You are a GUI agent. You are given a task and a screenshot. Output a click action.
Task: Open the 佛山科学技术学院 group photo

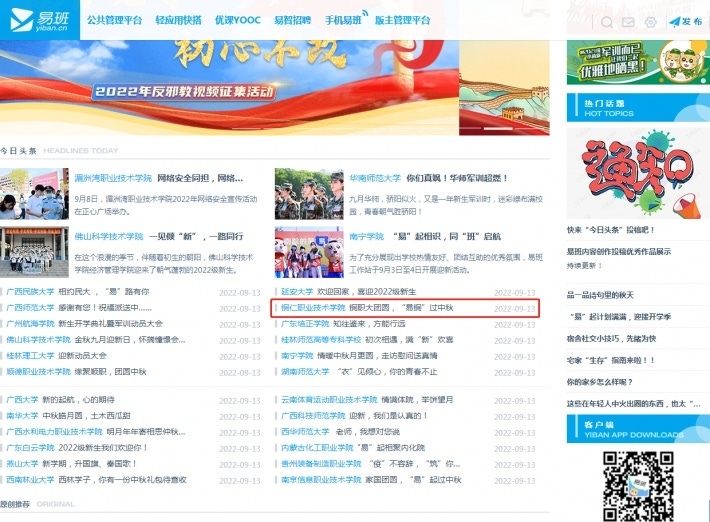click(x=34, y=252)
